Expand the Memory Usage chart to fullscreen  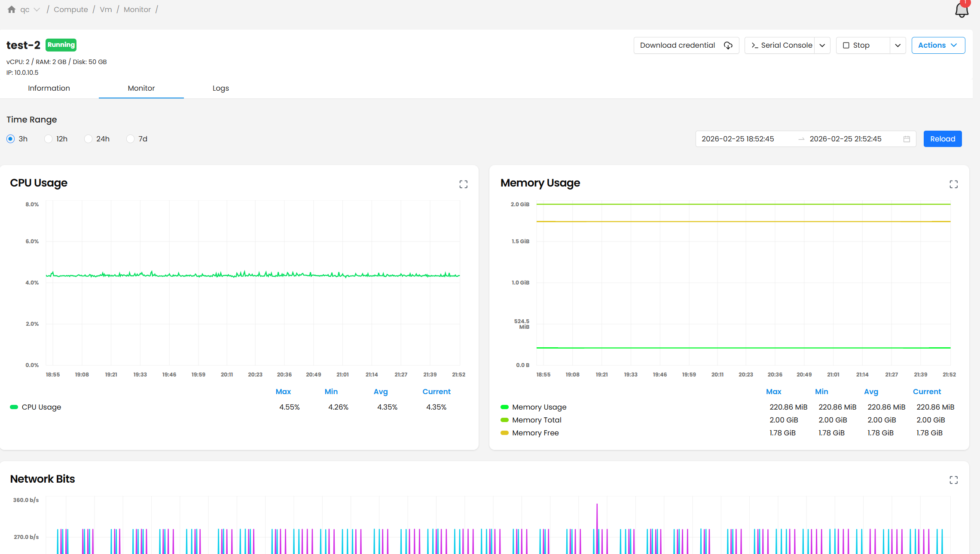pos(953,184)
